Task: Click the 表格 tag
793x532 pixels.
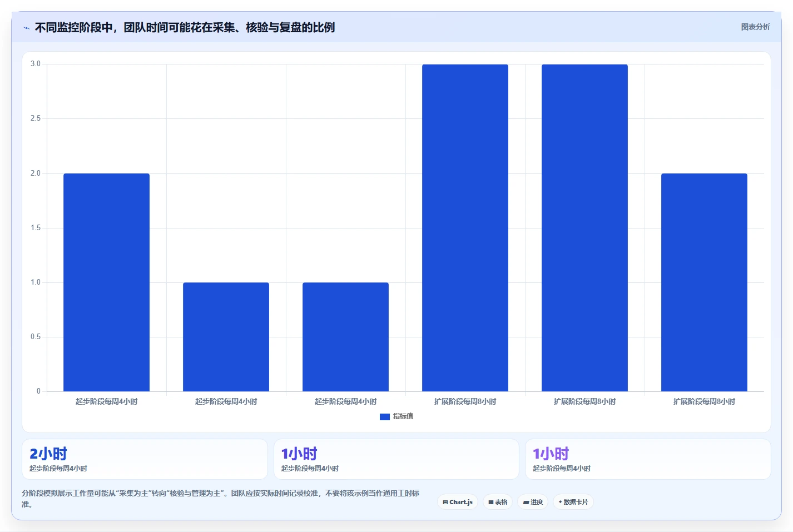Action: point(498,502)
